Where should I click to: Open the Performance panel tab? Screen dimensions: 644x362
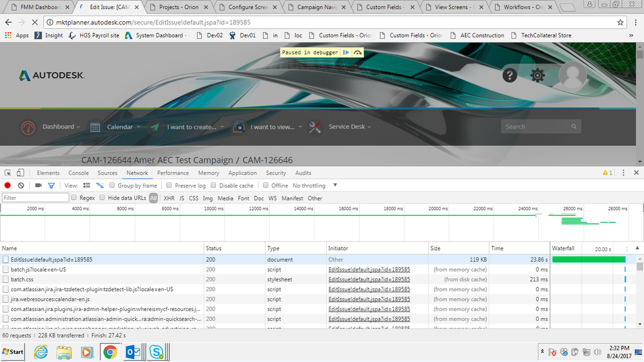173,173
